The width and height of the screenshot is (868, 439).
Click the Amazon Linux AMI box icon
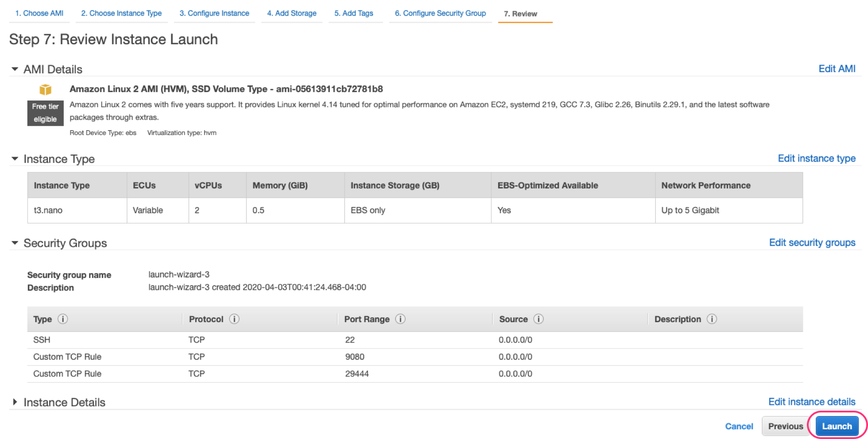pyautogui.click(x=45, y=89)
